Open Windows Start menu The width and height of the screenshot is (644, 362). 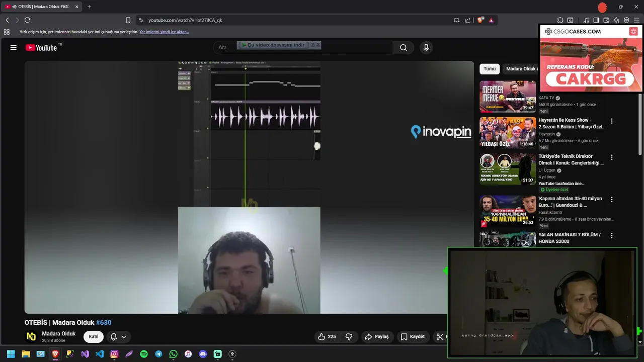click(11, 354)
